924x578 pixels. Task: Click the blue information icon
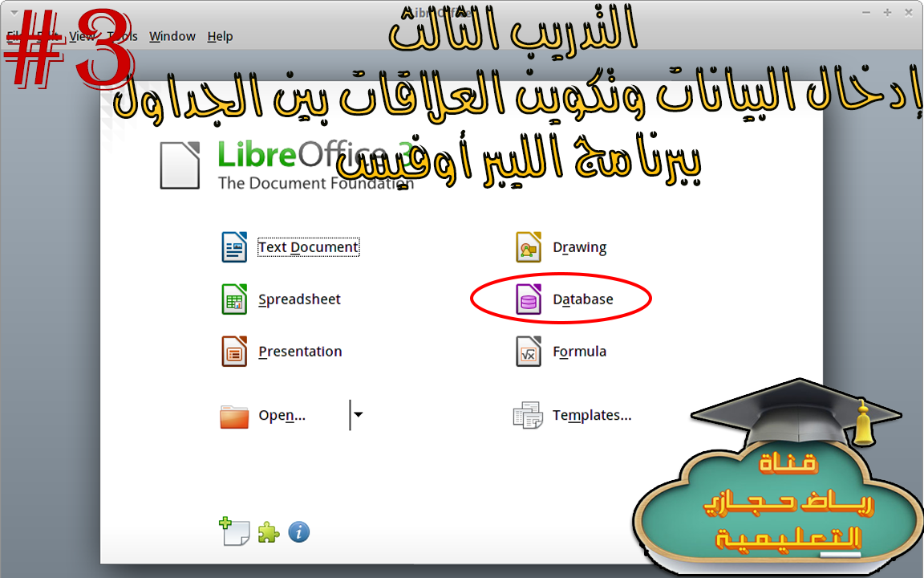298,532
